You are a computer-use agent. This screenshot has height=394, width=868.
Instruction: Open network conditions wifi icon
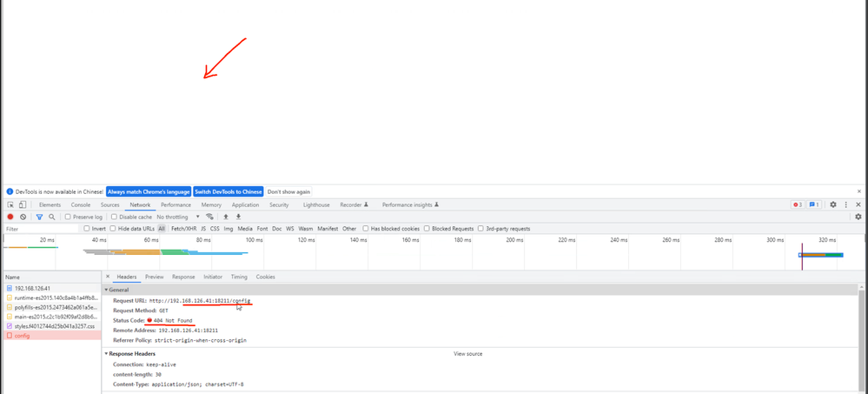point(209,217)
